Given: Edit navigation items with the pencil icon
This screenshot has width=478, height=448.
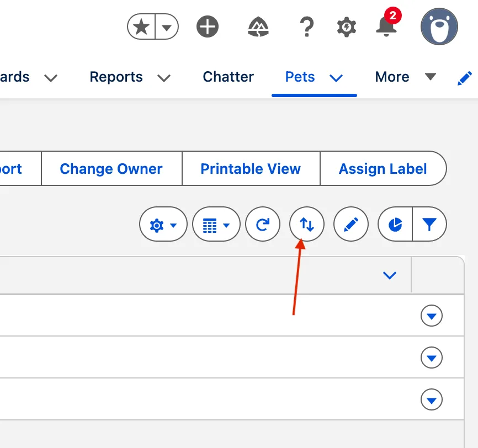Looking at the screenshot, I should [x=465, y=77].
